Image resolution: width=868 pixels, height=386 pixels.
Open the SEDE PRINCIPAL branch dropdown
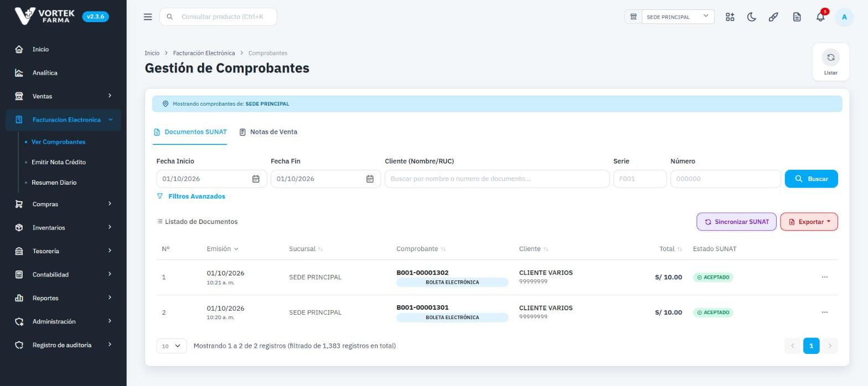click(678, 17)
